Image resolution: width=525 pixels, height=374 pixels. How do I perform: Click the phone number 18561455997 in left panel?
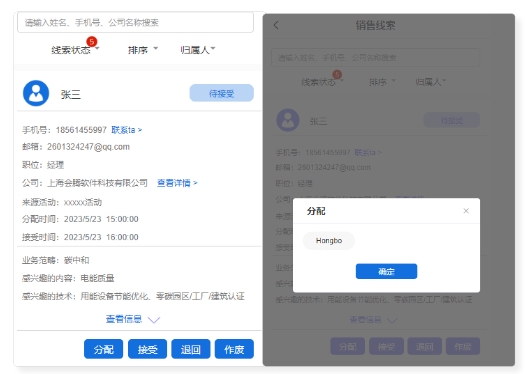[81, 130]
